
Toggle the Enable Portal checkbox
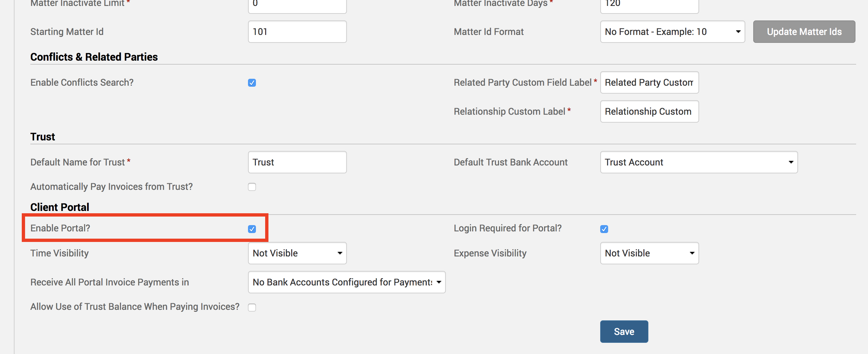click(252, 229)
